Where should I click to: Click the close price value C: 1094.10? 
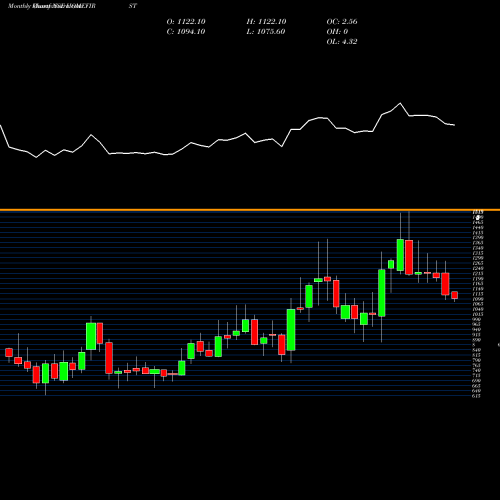tap(186, 32)
